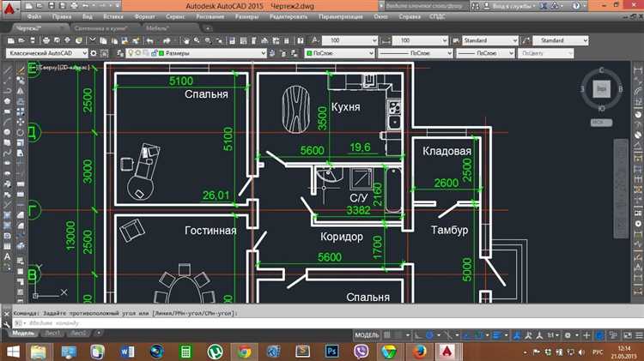This screenshot has width=644, height=361.
Task: Click the Clean Screen status bar icon
Action: [x=628, y=335]
